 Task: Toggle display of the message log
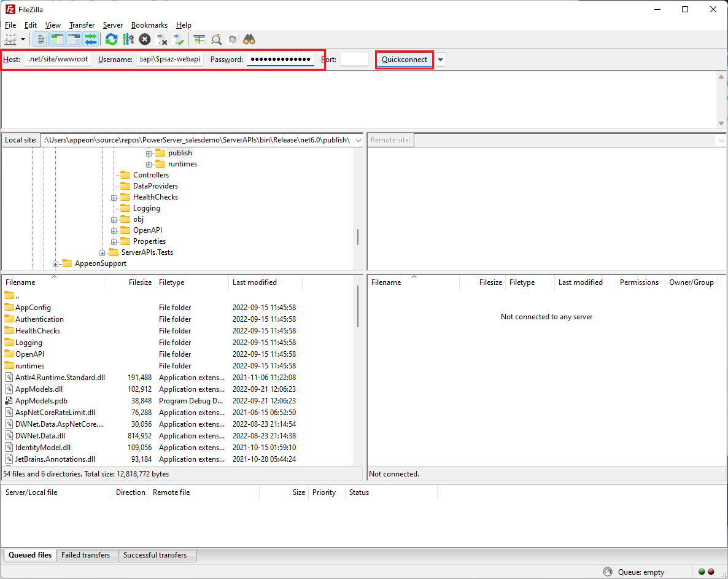(x=41, y=39)
